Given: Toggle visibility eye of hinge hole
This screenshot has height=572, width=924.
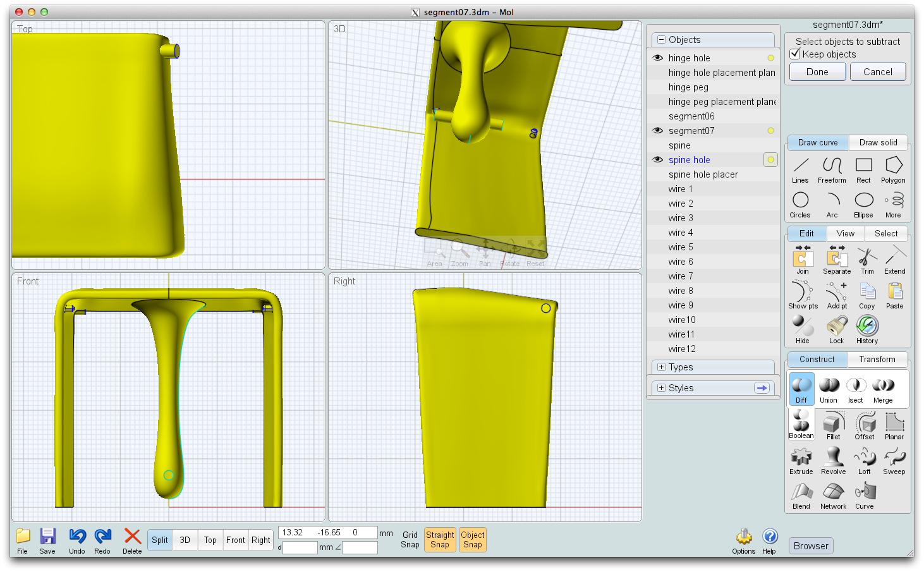Looking at the screenshot, I should 658,58.
